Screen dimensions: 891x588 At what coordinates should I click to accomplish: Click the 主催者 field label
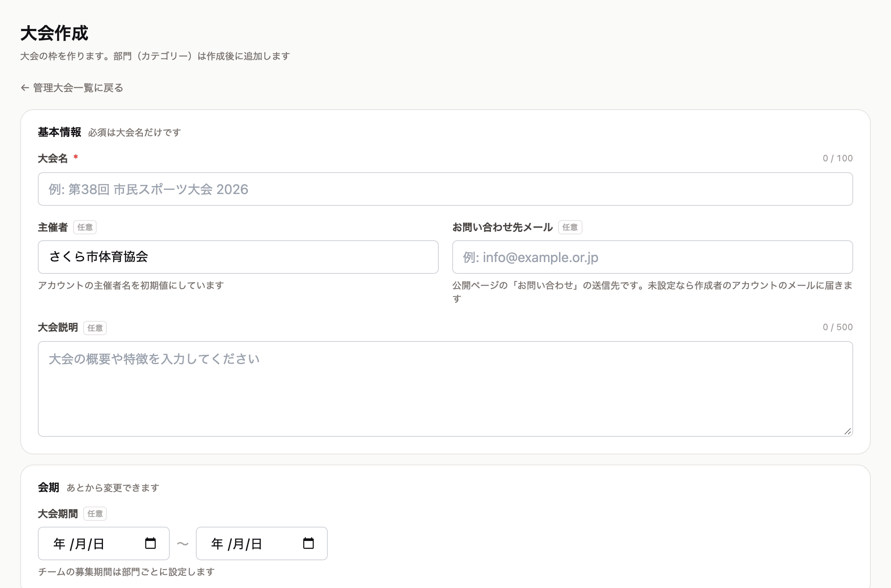point(53,227)
